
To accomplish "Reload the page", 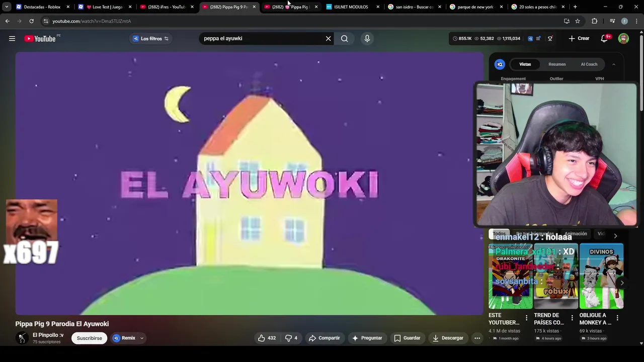I will [31, 21].
